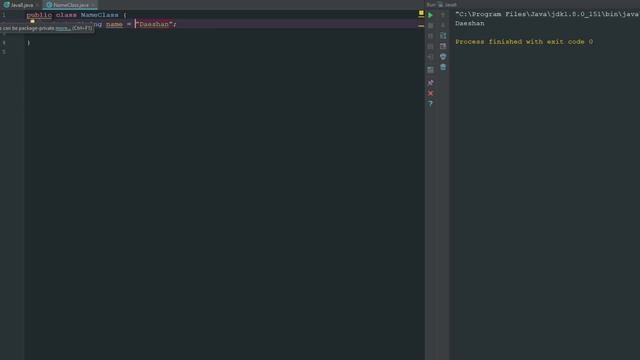Viewport: 640px width, 360px height.
Task: Click the Down stack trace arrow
Action: pos(443,25)
